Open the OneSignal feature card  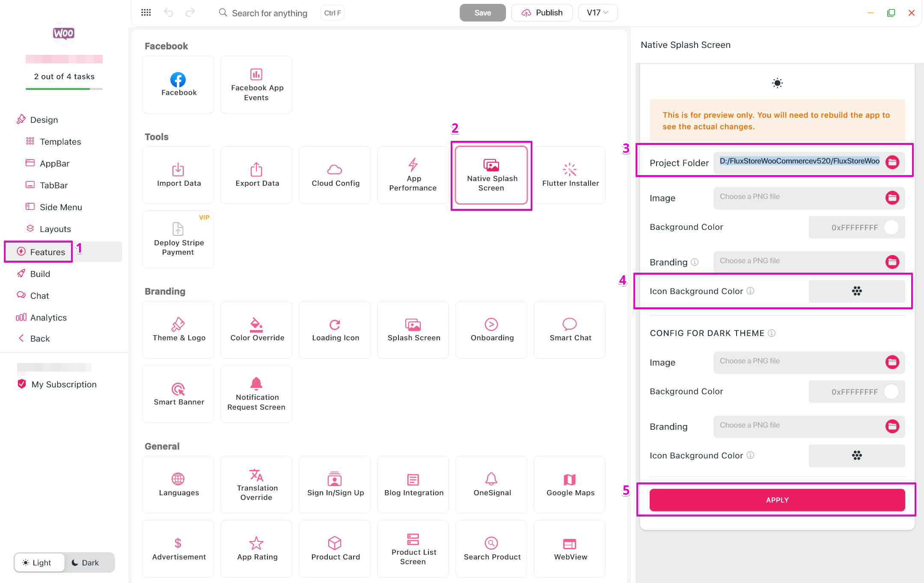point(491,484)
